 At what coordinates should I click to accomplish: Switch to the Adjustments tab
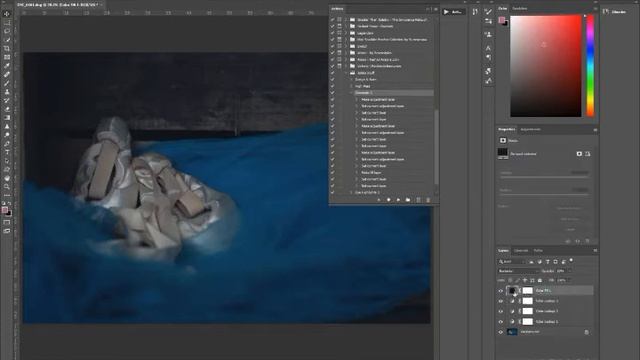pos(530,129)
